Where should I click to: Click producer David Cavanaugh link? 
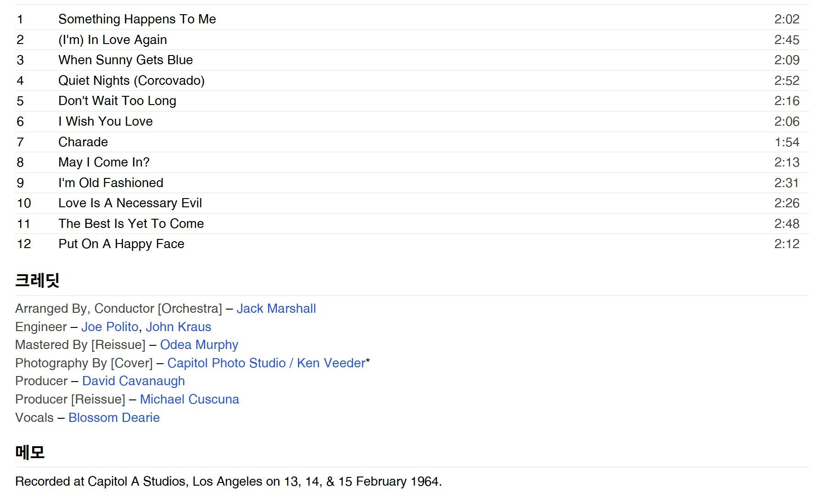[x=133, y=381]
